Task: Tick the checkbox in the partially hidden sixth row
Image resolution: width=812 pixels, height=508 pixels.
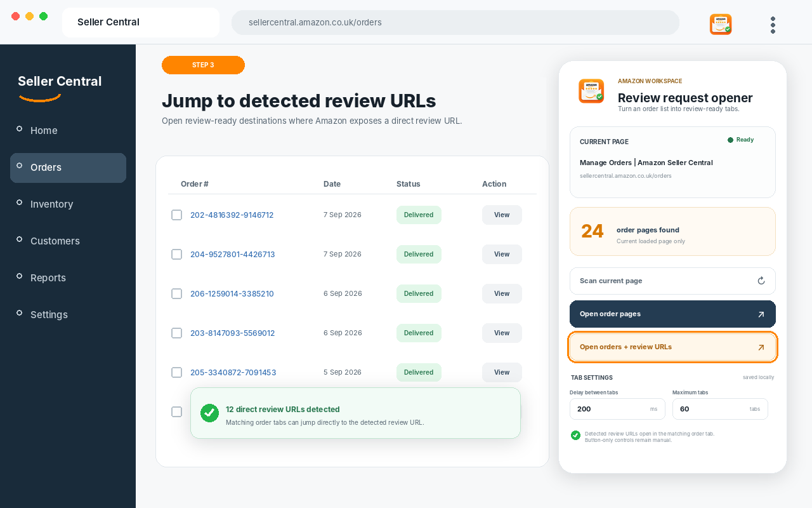Action: tap(177, 411)
